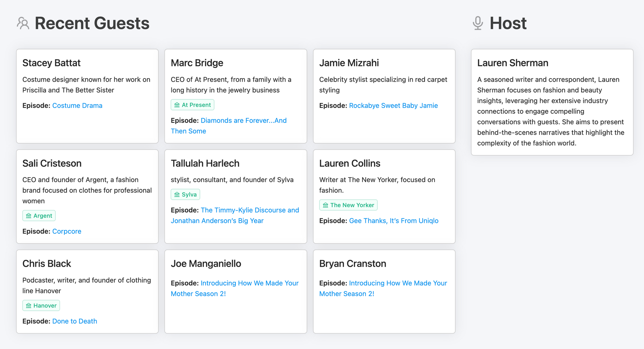Open the Done to Death episode

(x=74, y=321)
